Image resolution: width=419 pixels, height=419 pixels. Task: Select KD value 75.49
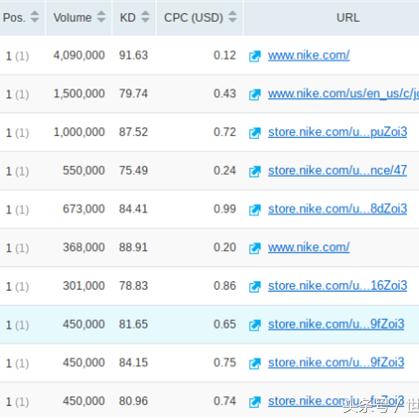pyautogui.click(x=133, y=171)
